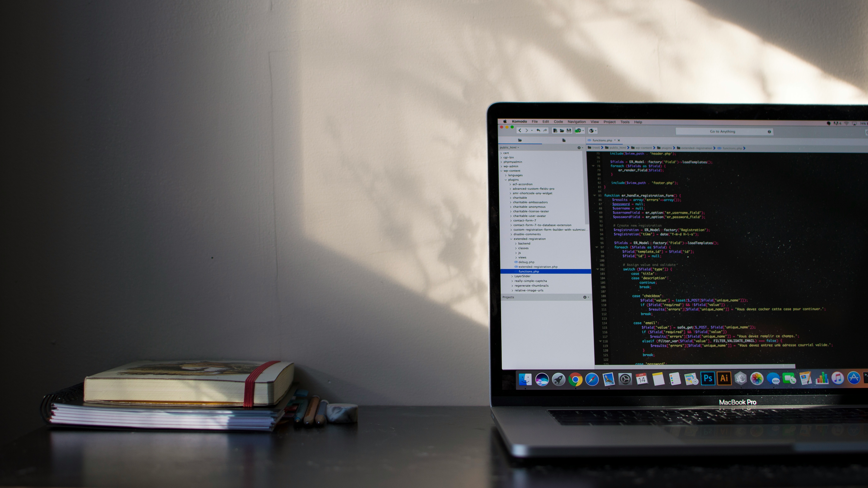Click the save file toolbar icon

coord(567,131)
